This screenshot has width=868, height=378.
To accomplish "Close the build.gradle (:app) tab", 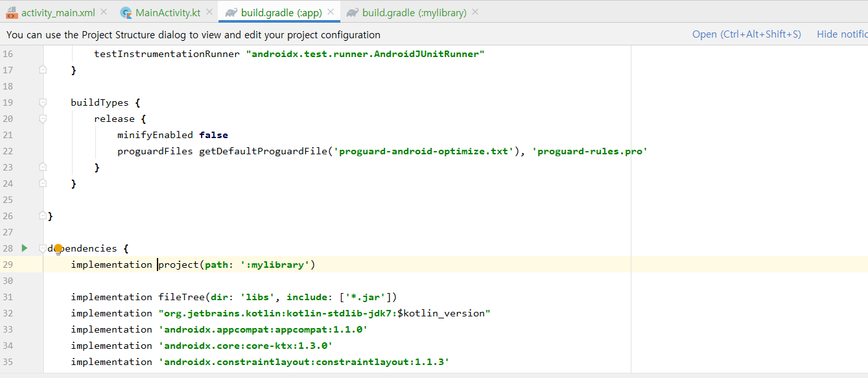I will (x=331, y=12).
